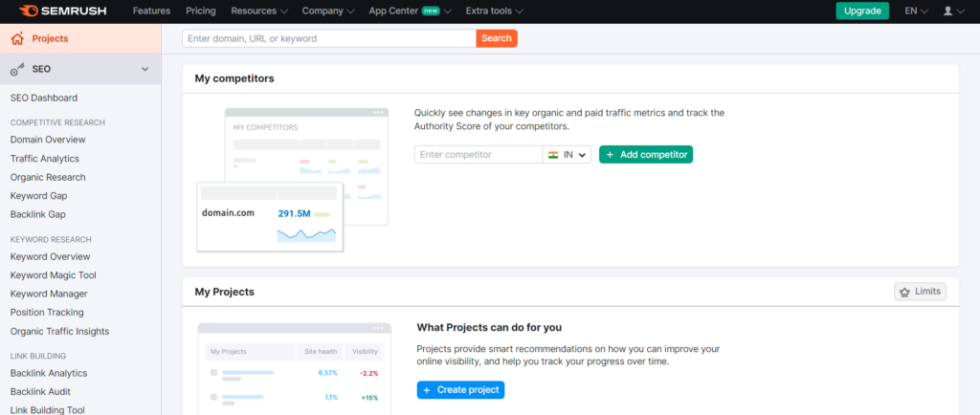Open the Extra tools dropdown
The width and height of the screenshot is (980, 415).
495,11
